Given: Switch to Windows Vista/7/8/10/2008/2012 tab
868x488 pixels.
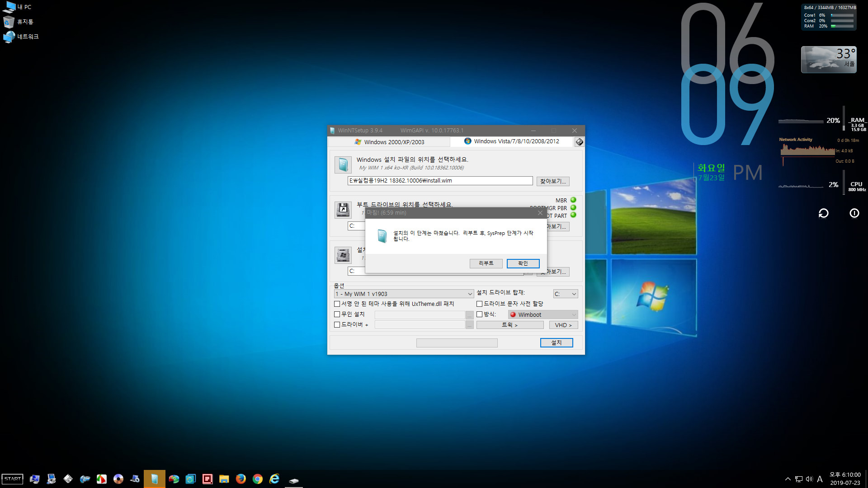Looking at the screenshot, I should [512, 141].
